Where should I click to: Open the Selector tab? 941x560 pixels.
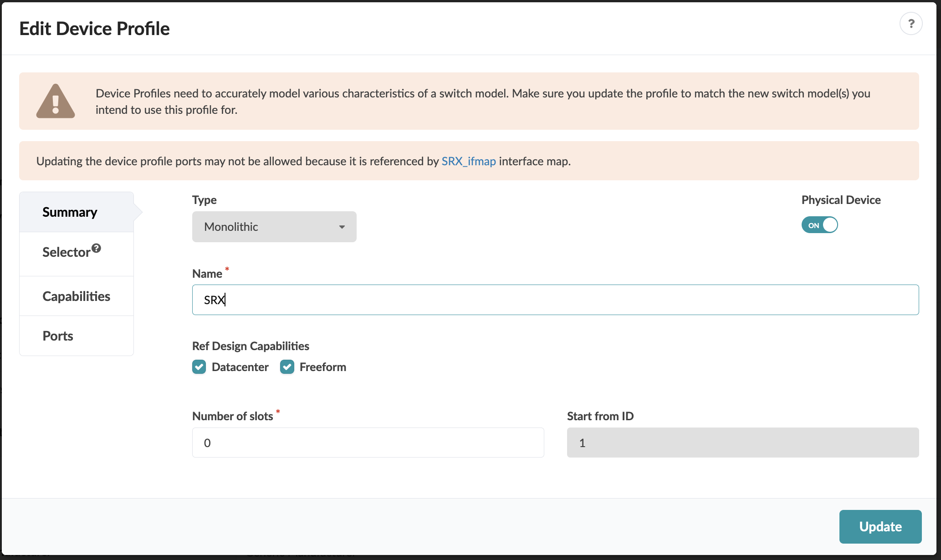(66, 252)
